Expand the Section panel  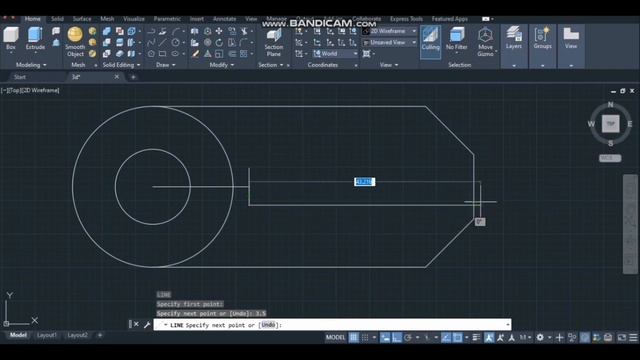pos(271,65)
